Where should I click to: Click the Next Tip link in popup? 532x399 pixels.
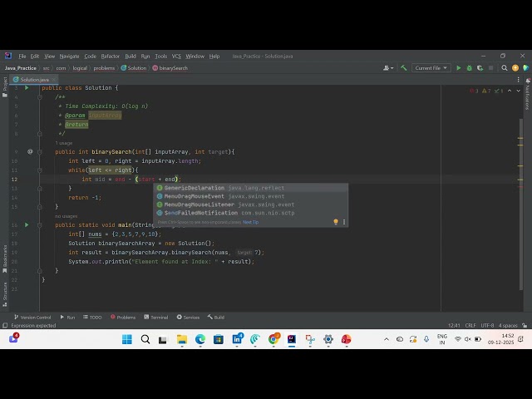[x=251, y=222]
